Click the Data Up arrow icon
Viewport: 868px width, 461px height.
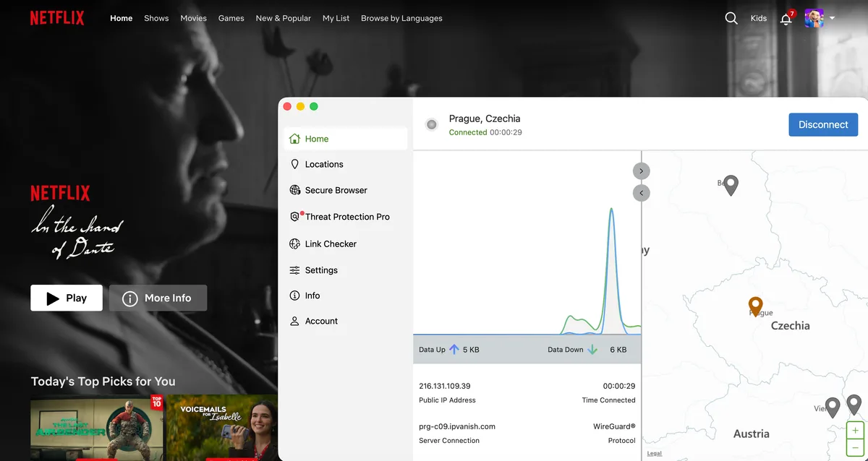tap(454, 349)
